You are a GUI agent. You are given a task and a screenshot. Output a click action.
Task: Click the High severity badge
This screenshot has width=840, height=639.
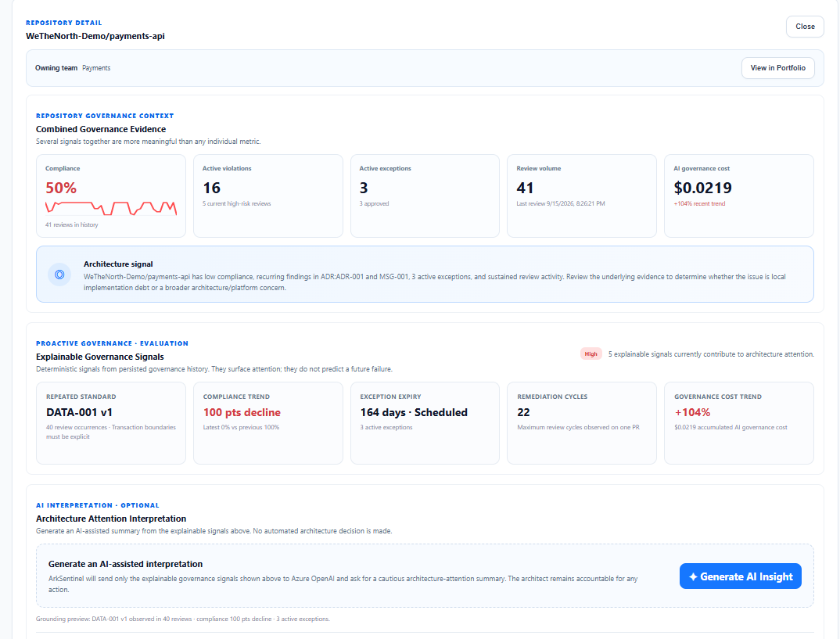coord(591,354)
